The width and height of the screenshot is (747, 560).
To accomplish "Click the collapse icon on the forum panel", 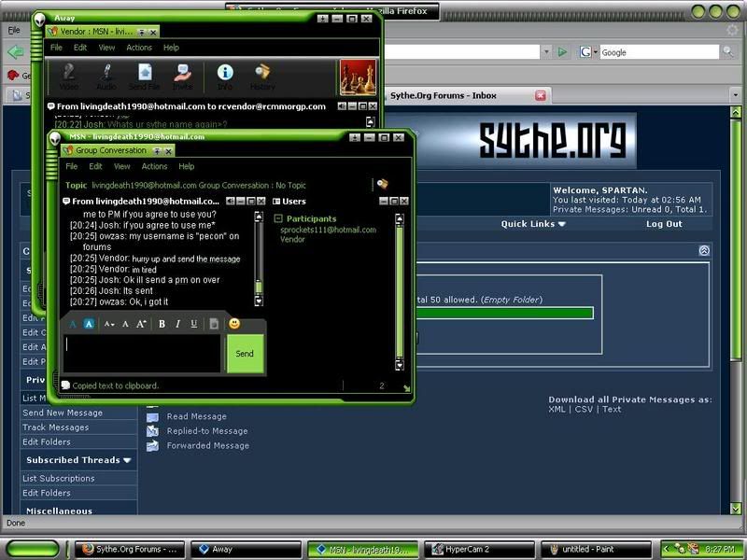I will [x=704, y=250].
